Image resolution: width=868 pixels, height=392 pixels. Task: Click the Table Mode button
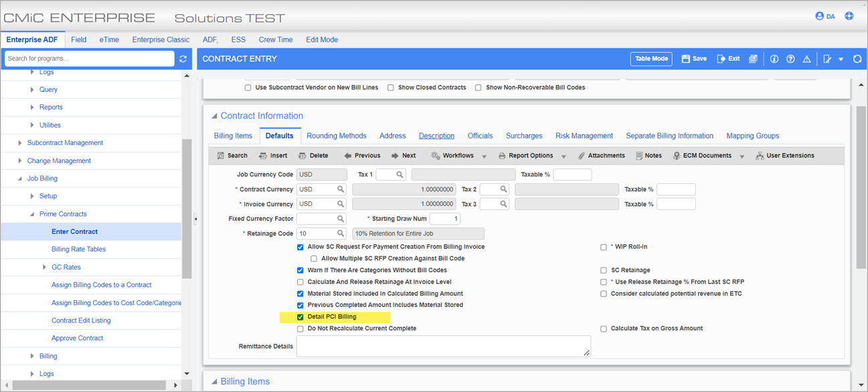click(x=651, y=59)
